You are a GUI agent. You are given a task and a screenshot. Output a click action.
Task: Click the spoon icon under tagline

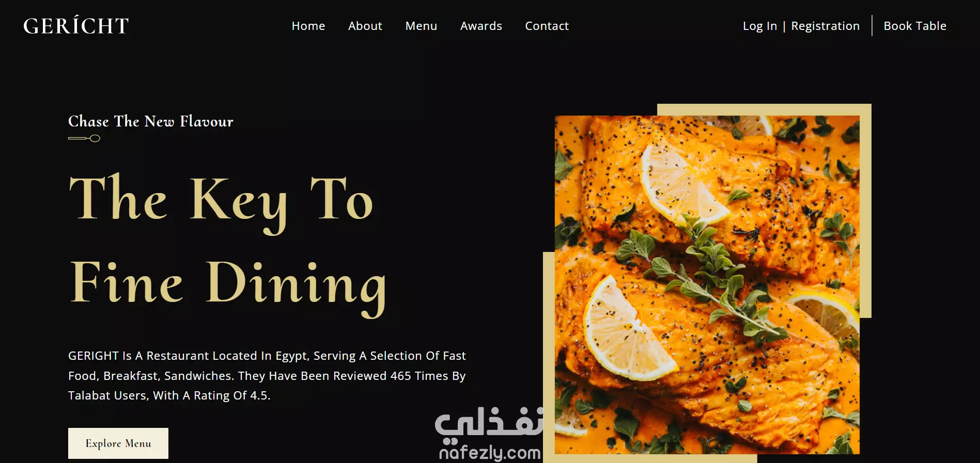[84, 138]
